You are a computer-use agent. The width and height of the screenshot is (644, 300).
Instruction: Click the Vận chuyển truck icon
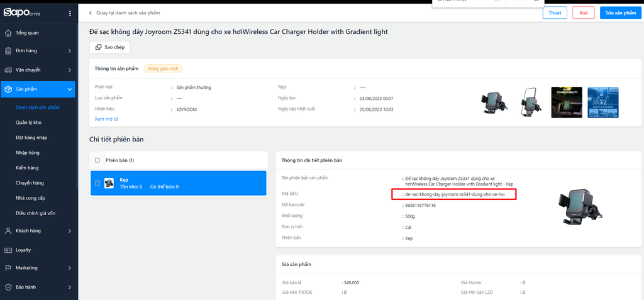click(8, 70)
